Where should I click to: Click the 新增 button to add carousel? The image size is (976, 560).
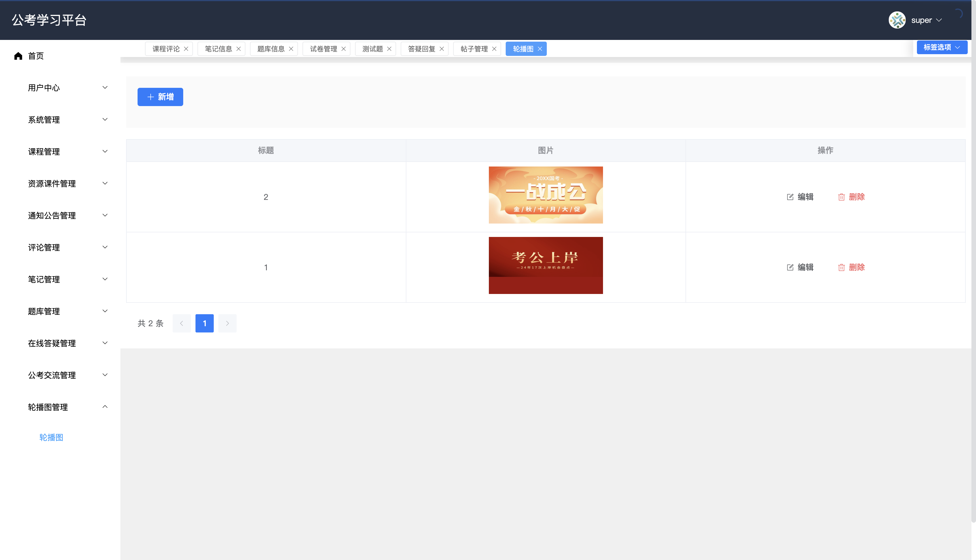160,97
